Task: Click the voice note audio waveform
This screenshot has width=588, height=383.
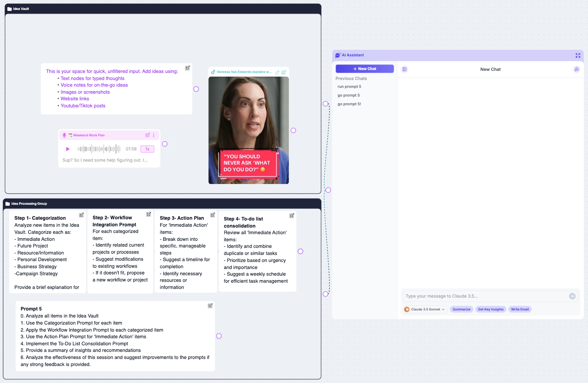Action: point(99,149)
